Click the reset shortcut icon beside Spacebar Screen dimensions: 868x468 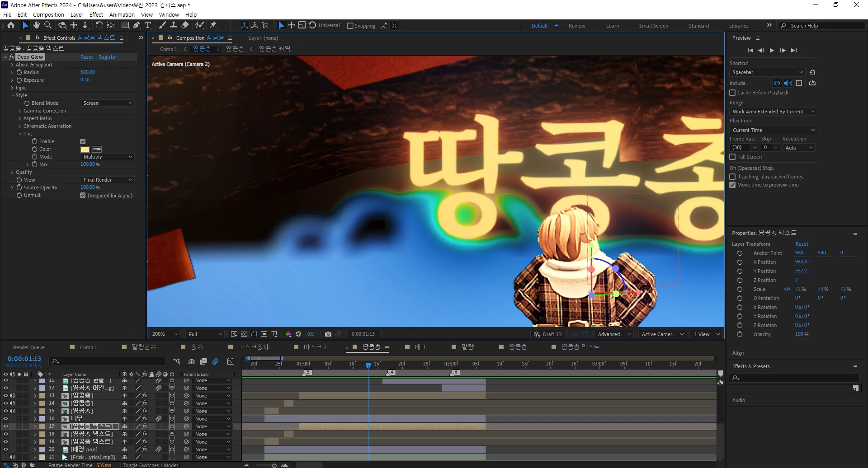point(812,72)
